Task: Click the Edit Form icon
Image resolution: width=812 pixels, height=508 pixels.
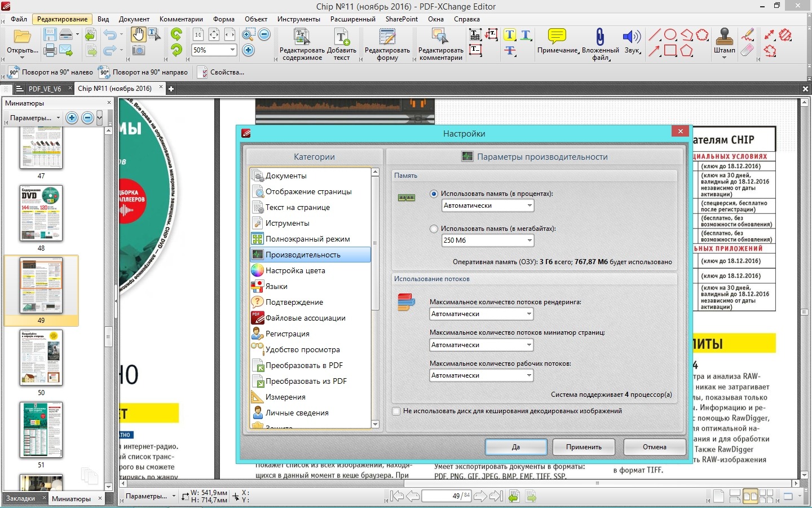Action: click(x=387, y=37)
